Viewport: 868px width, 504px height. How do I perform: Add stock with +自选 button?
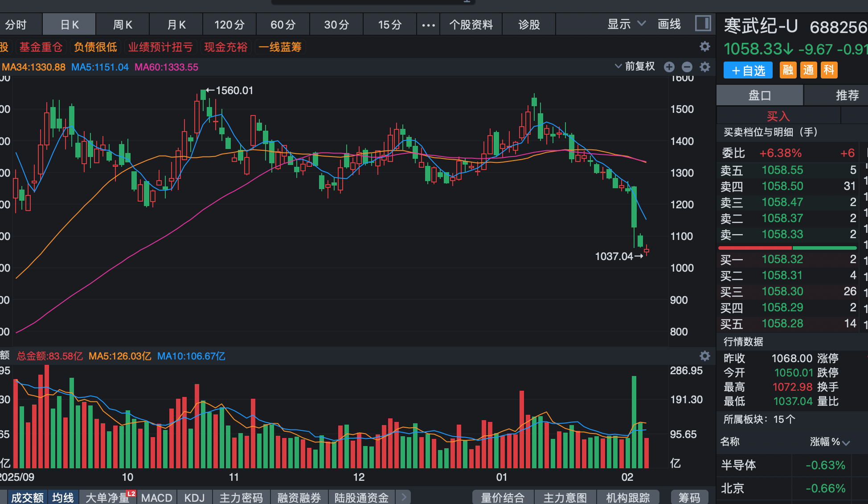pos(748,70)
